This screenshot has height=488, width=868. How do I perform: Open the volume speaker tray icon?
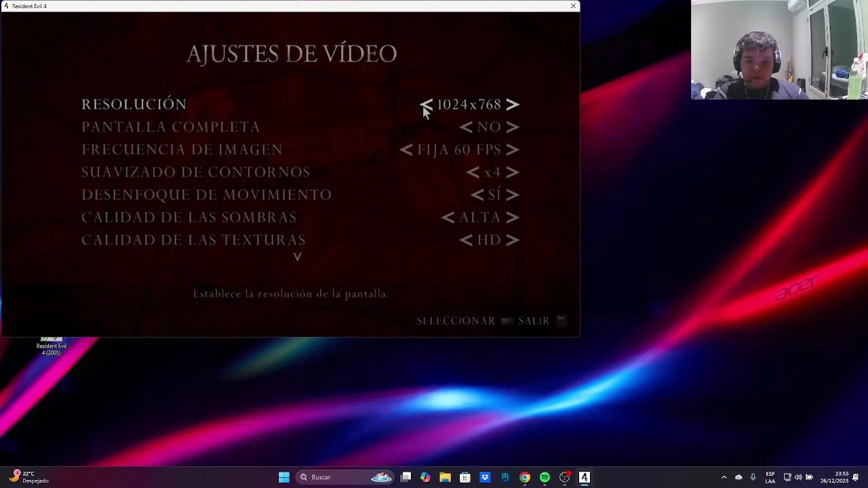[x=798, y=477]
